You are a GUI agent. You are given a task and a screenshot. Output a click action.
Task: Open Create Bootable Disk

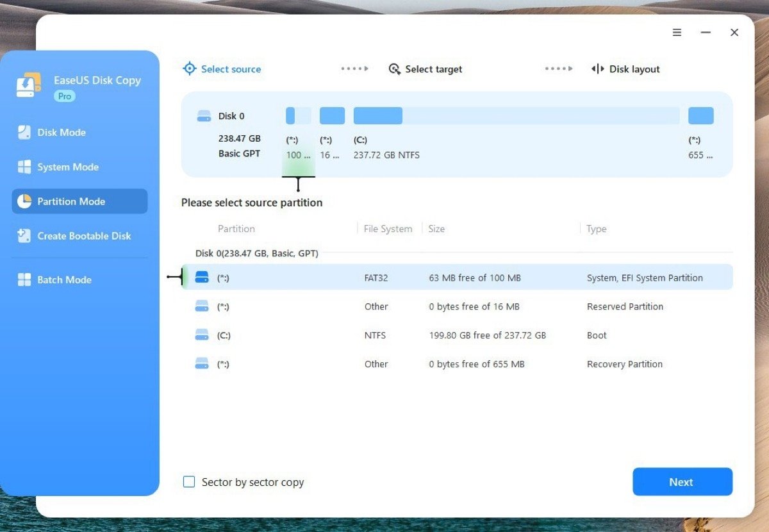point(79,236)
